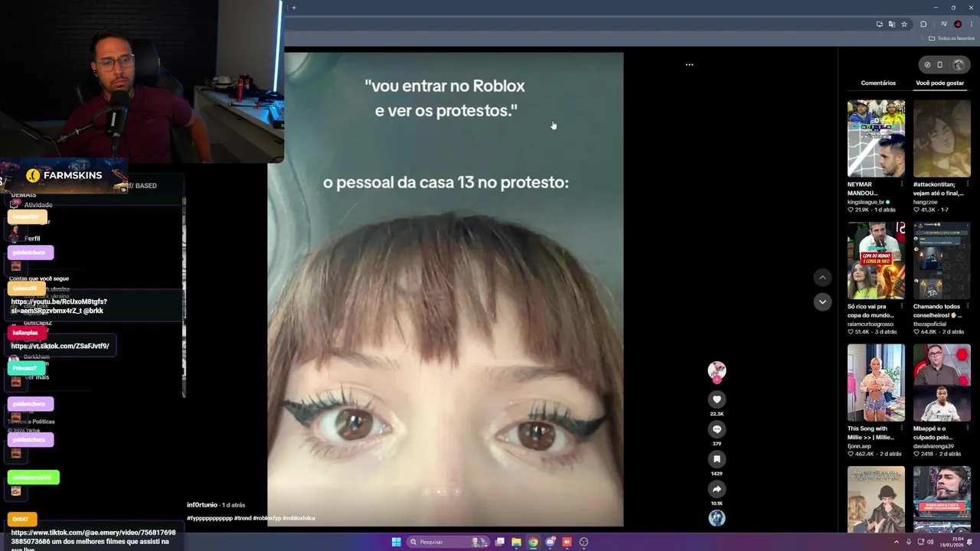Go to previous video with up arrow
980x551 pixels.
pyautogui.click(x=822, y=277)
